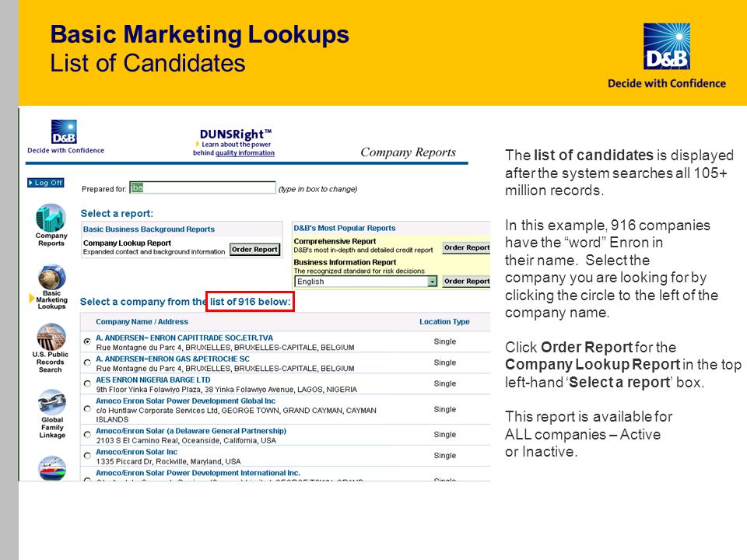747x560 pixels.
Task: Click the Location Type column header
Action: point(444,322)
